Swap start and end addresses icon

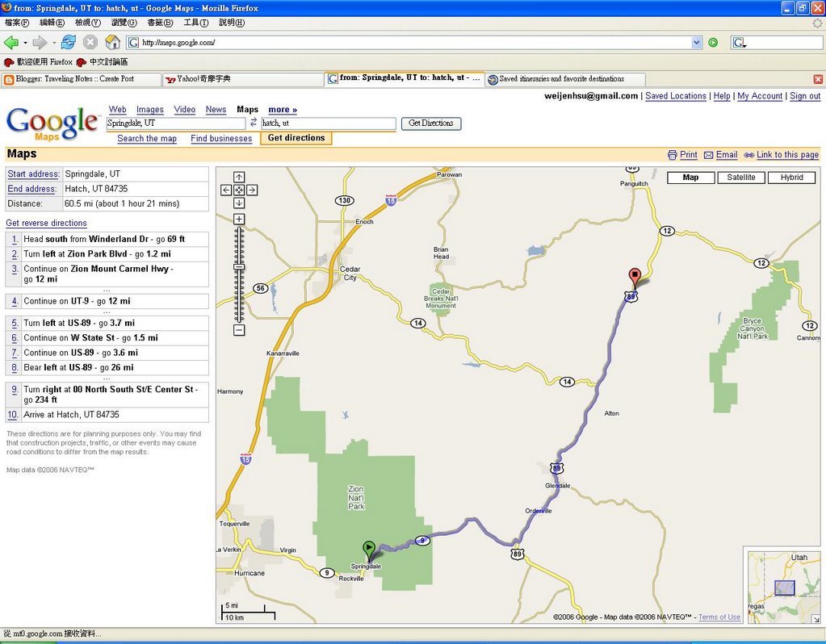coord(254,122)
